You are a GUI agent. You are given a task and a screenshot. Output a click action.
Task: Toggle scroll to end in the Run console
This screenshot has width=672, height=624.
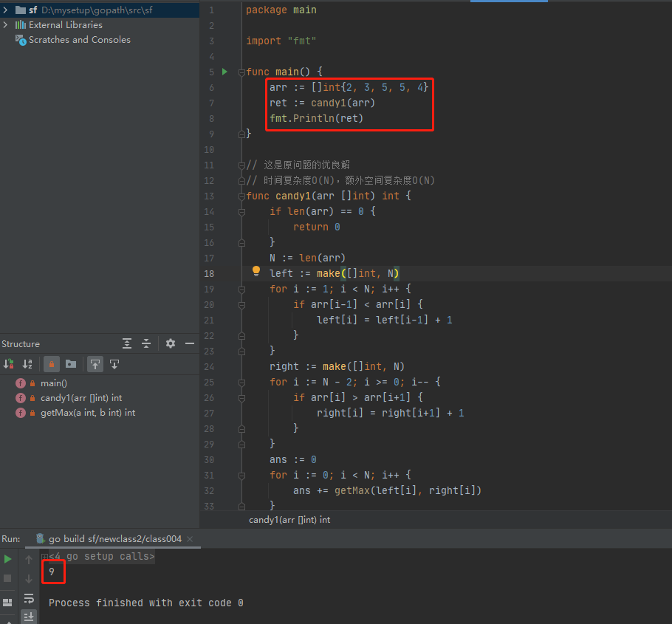(x=29, y=617)
